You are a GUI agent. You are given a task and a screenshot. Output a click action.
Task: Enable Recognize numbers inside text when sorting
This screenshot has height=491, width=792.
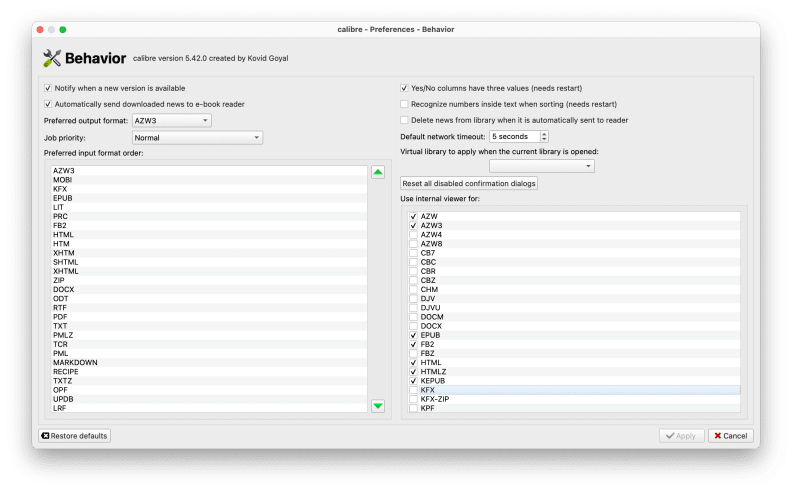click(404, 104)
